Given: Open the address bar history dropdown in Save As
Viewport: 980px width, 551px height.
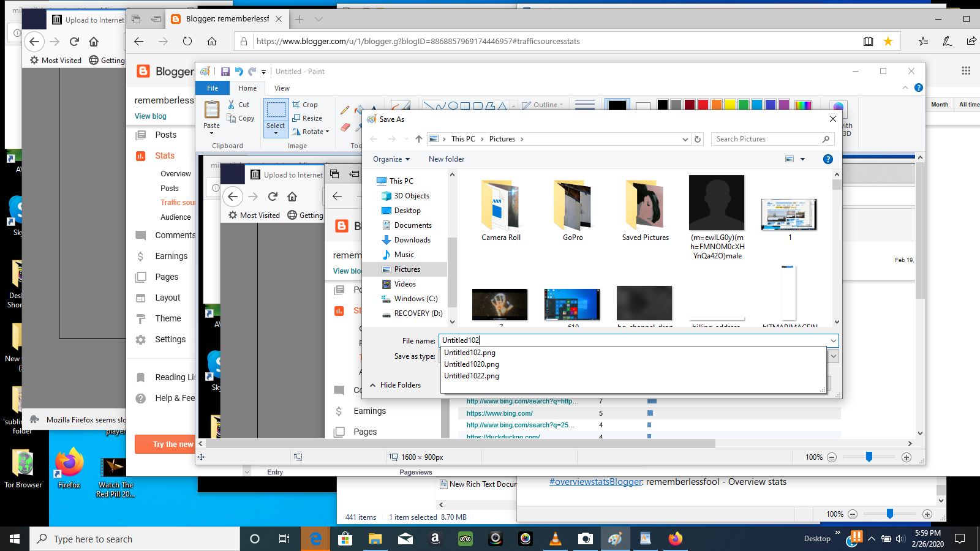Looking at the screenshot, I should tap(685, 139).
